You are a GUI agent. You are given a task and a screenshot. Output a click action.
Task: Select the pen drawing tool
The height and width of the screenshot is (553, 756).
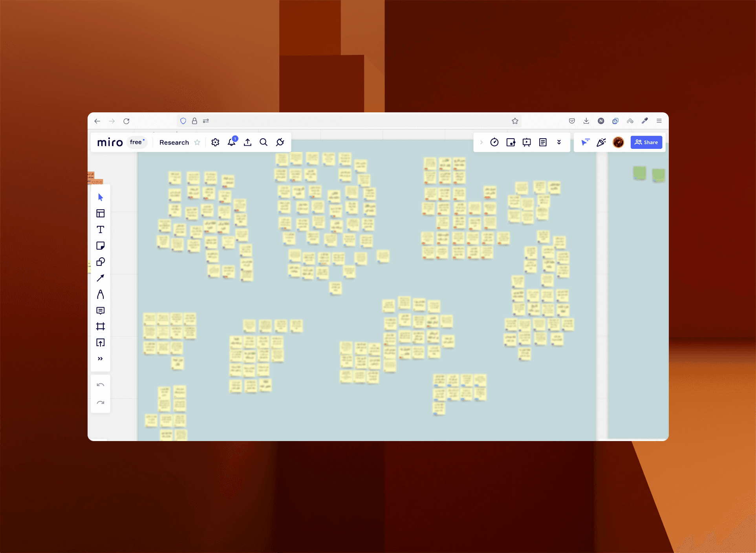click(101, 294)
